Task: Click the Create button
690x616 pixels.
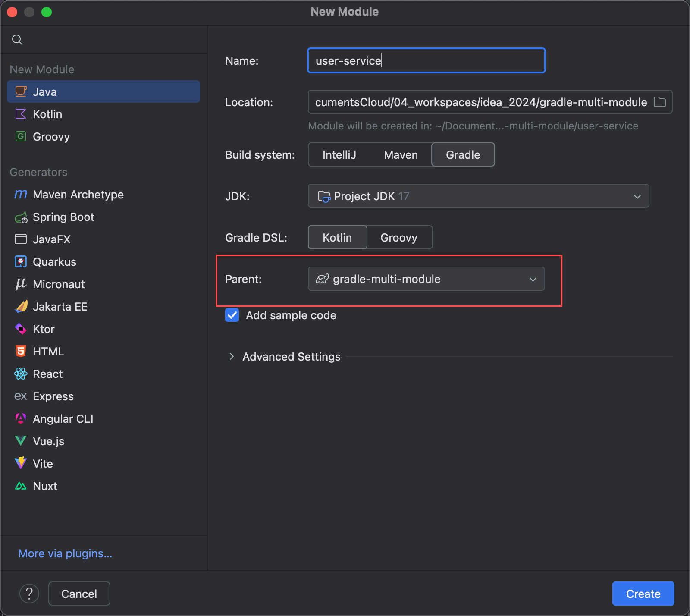Action: pyautogui.click(x=643, y=594)
